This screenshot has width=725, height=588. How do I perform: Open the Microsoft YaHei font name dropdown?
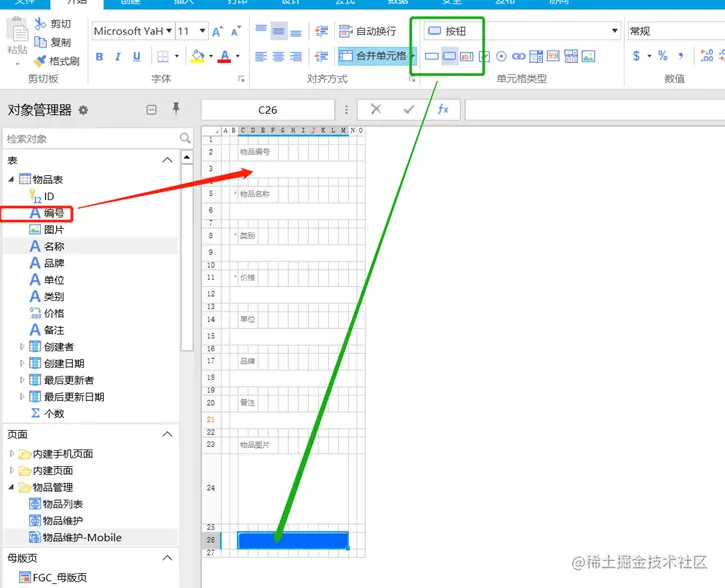click(x=169, y=31)
